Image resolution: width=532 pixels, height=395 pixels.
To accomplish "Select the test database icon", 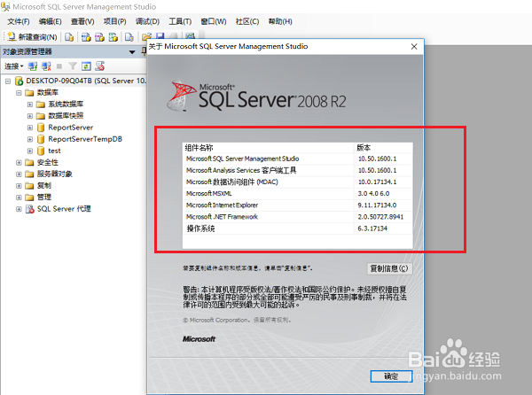I will coord(41,151).
